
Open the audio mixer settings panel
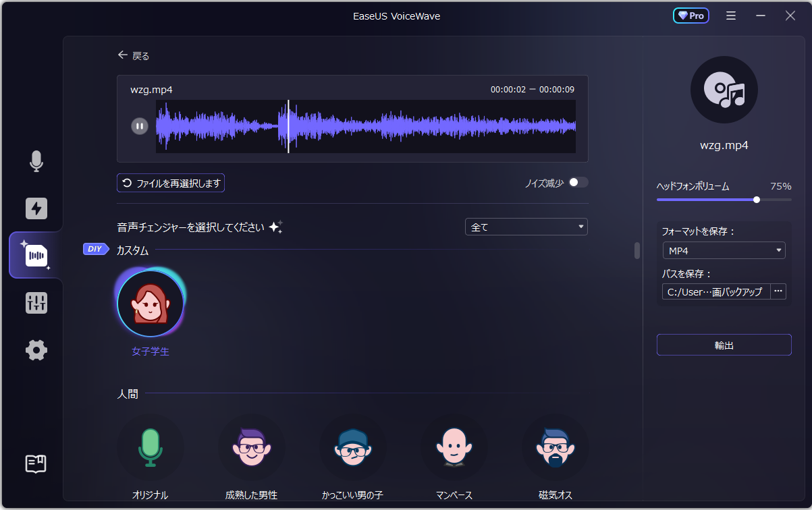[36, 303]
